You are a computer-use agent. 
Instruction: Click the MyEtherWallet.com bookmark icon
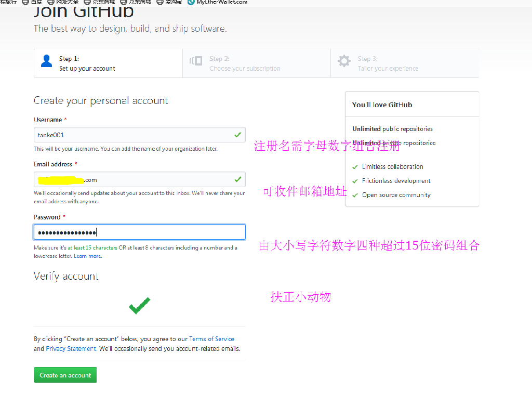pos(191,2)
